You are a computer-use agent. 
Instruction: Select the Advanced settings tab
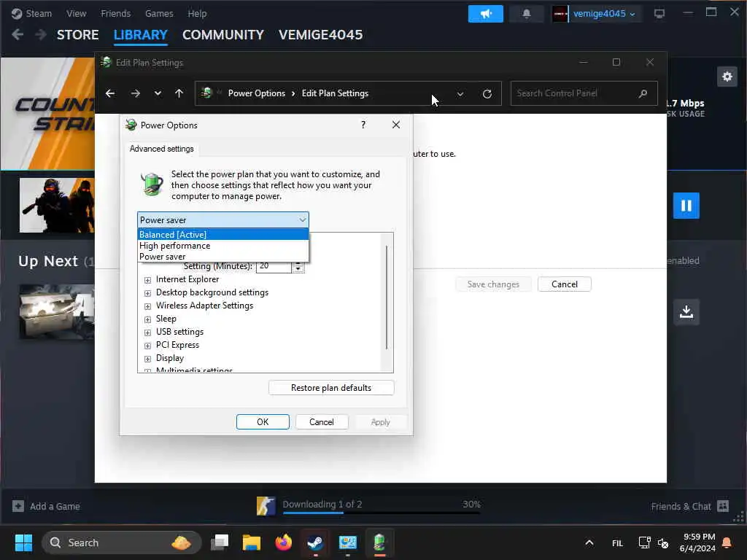[161, 149]
